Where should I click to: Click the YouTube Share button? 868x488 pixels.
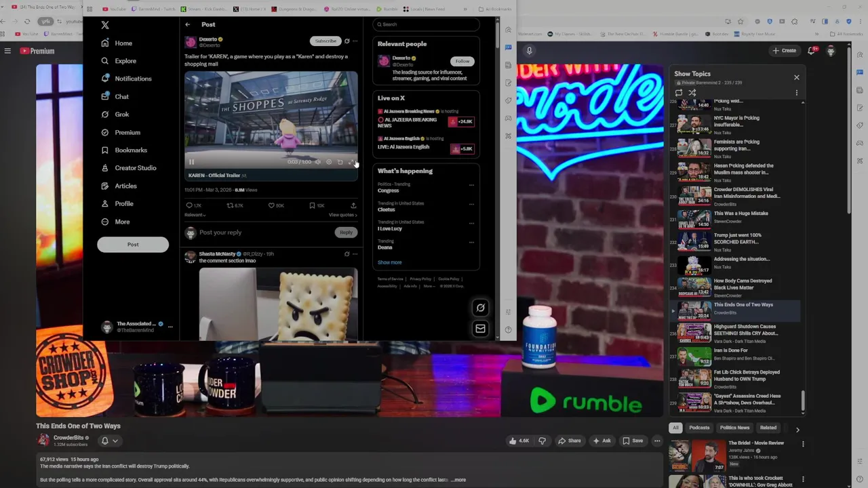coord(569,441)
